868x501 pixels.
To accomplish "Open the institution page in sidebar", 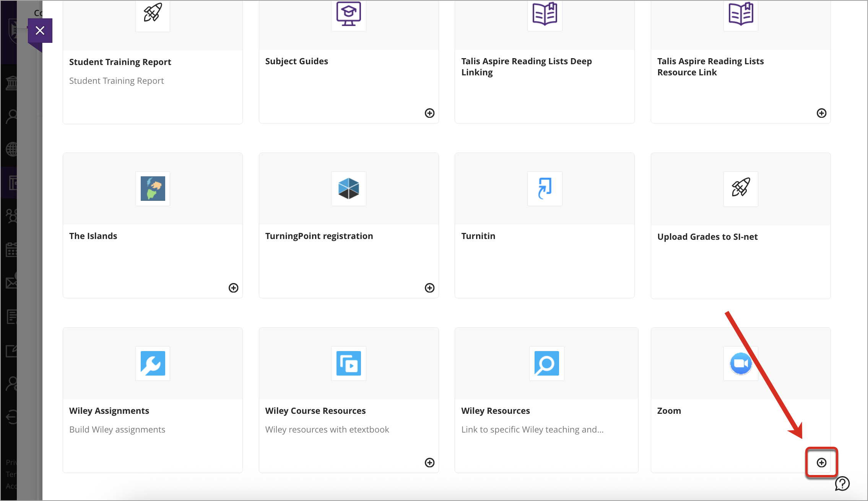I will (x=11, y=83).
